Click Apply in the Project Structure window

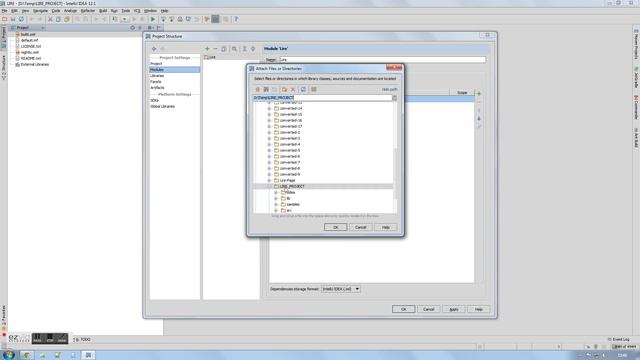pos(453,309)
